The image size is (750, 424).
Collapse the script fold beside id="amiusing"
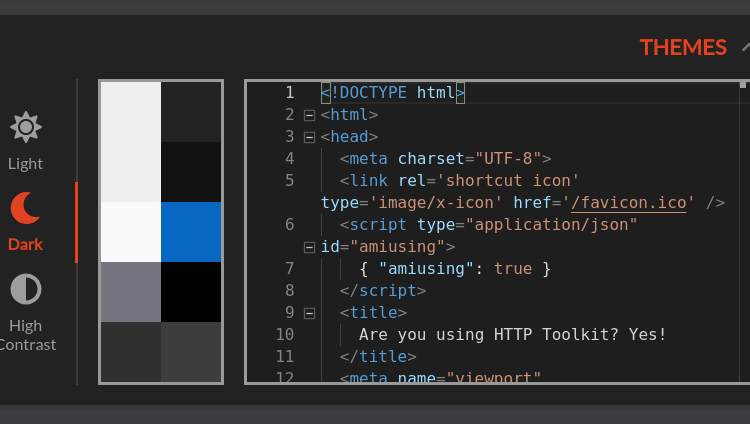click(309, 247)
